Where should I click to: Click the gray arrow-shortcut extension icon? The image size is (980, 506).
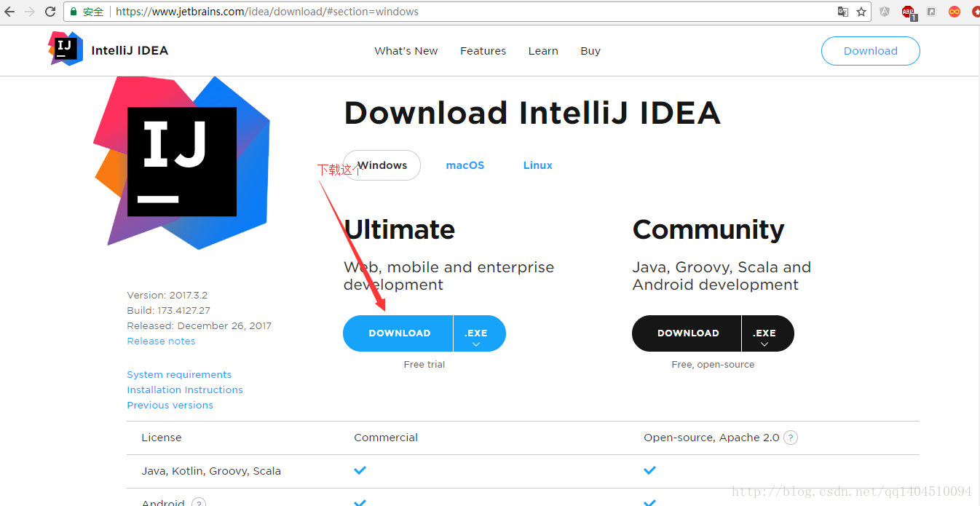click(931, 12)
